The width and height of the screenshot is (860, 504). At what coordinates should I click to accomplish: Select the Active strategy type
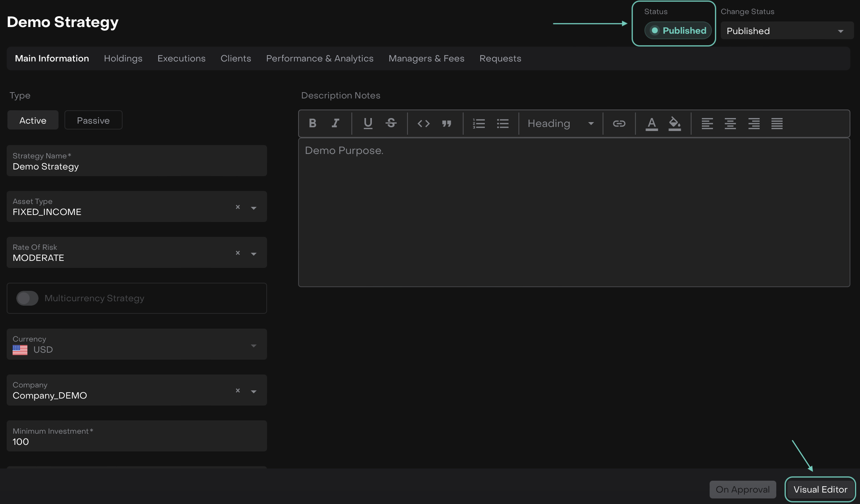pyautogui.click(x=33, y=120)
